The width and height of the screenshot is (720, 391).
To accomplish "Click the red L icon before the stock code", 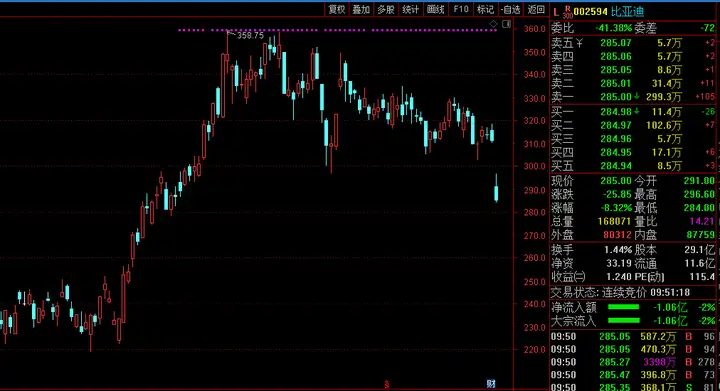I will tap(556, 12).
